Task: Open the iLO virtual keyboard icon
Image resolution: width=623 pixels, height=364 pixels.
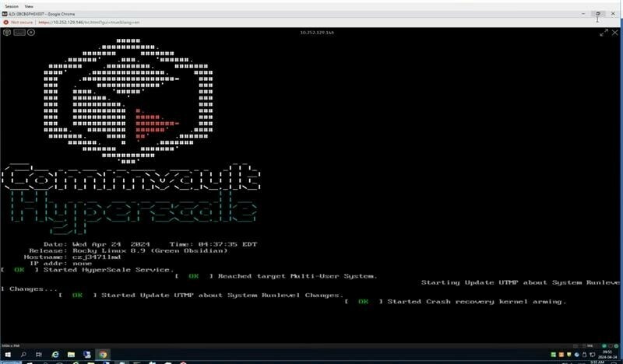Action: (x=19, y=32)
